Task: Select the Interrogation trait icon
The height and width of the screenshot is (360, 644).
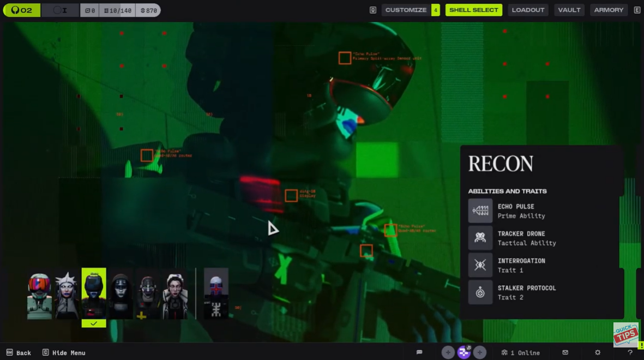Action: pyautogui.click(x=480, y=265)
